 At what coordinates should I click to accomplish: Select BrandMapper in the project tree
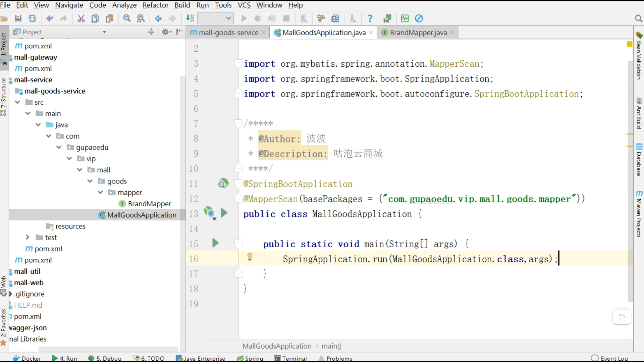[149, 204]
